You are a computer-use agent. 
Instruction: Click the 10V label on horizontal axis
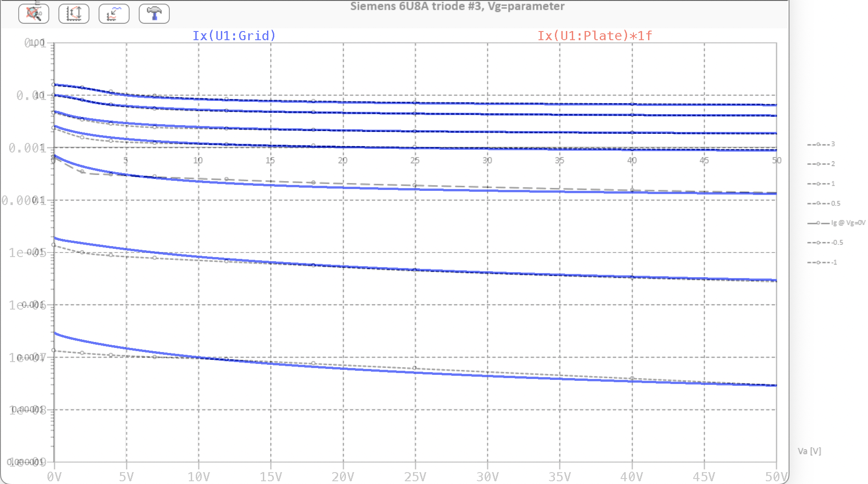pyautogui.click(x=199, y=477)
